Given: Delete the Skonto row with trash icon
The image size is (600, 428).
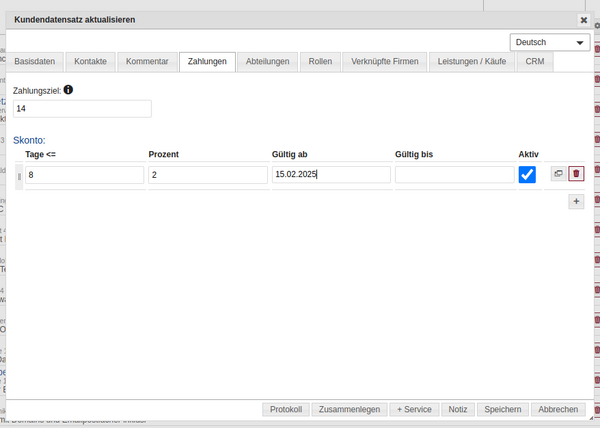Looking at the screenshot, I should [576, 174].
